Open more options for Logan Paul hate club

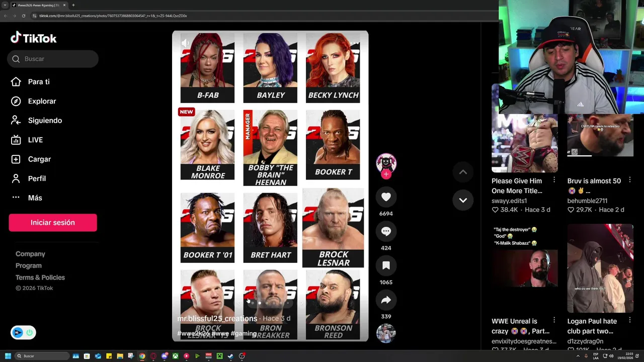[629, 320]
